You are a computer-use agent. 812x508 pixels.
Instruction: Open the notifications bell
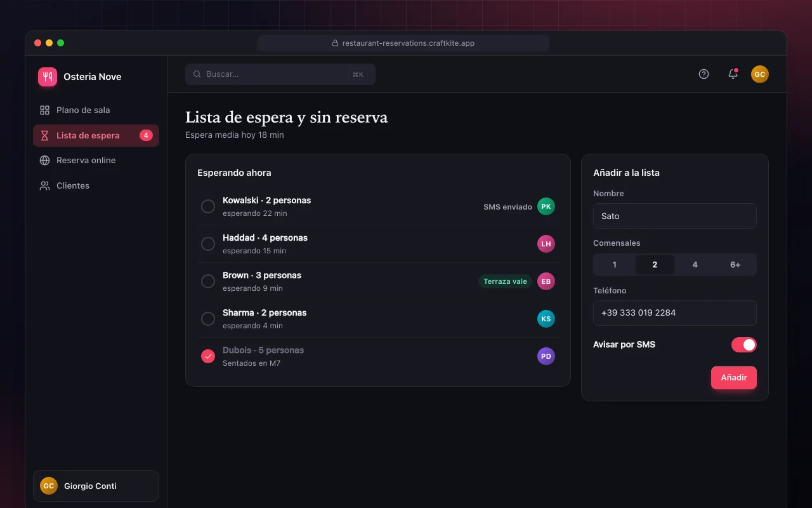pos(733,74)
